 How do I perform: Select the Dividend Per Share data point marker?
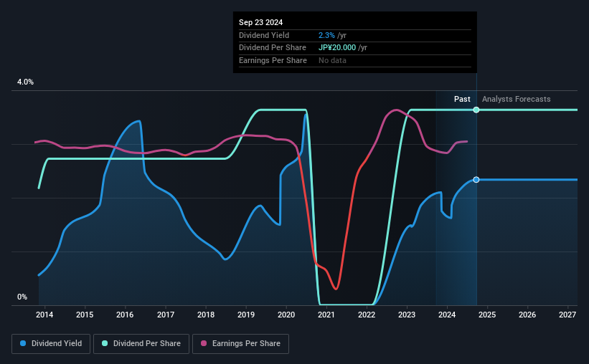coord(476,110)
